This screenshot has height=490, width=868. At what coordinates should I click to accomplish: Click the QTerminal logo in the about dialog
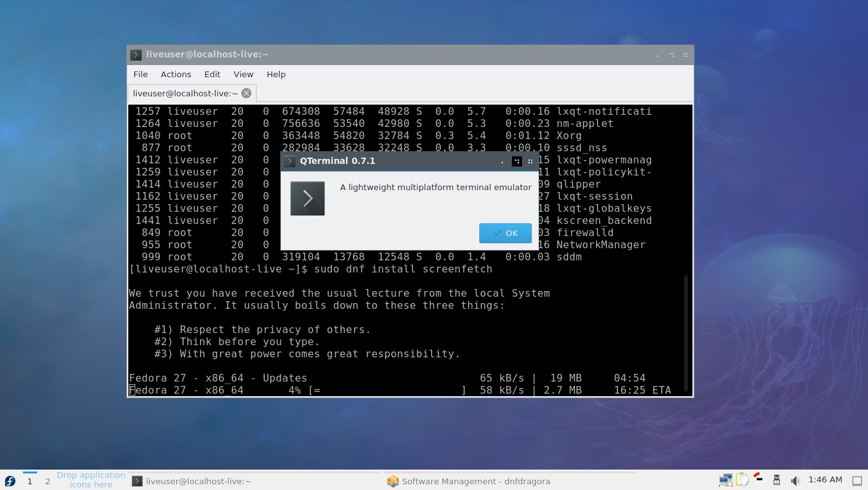coord(307,198)
